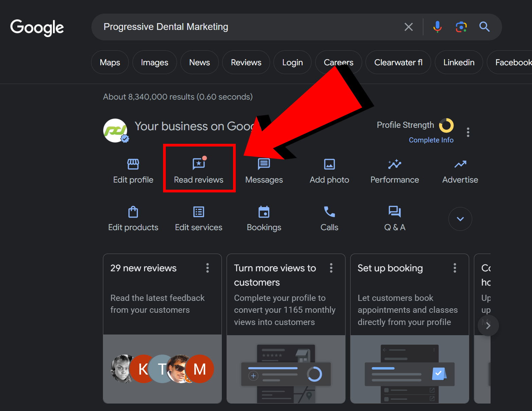The height and width of the screenshot is (411, 532).
Task: Open the 29 new reviews card
Action: point(162,328)
